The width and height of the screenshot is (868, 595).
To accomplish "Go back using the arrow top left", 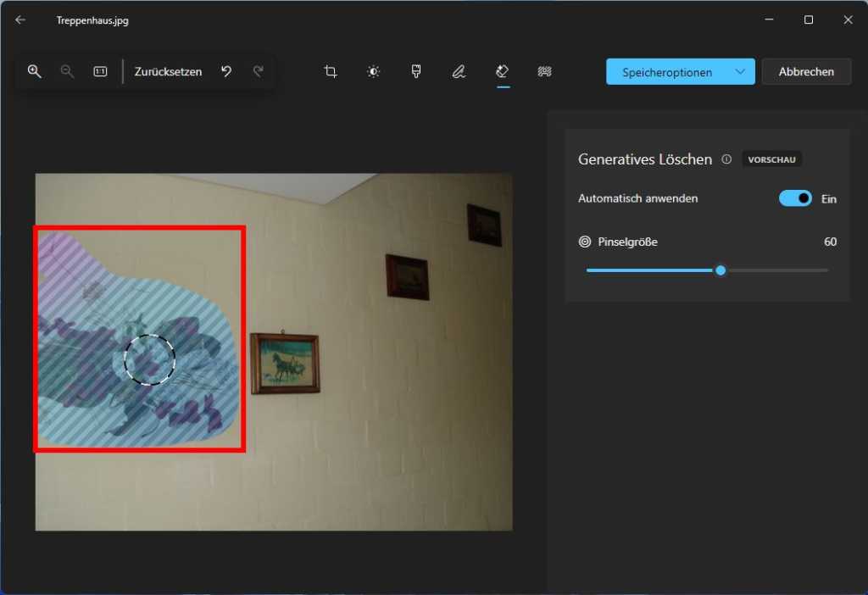I will coord(19,19).
